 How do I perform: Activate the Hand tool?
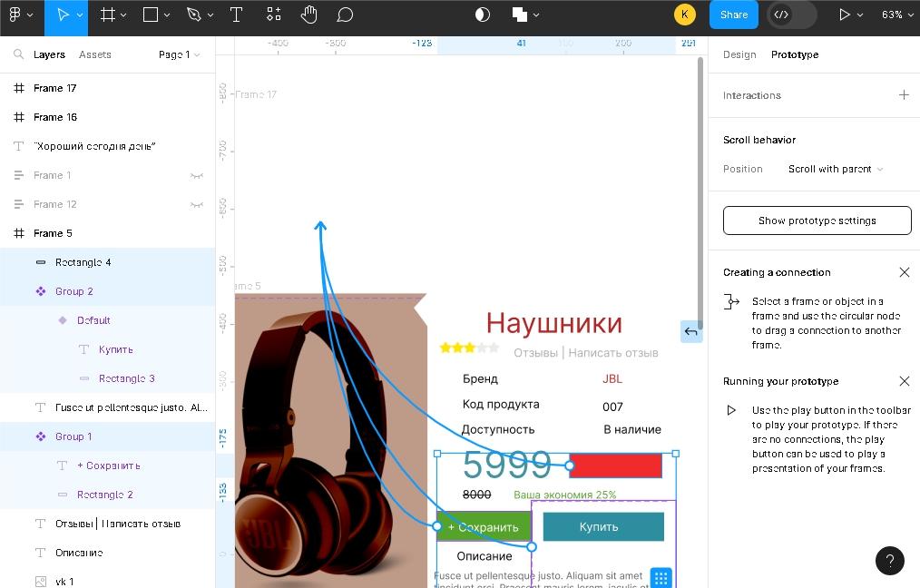pos(308,15)
